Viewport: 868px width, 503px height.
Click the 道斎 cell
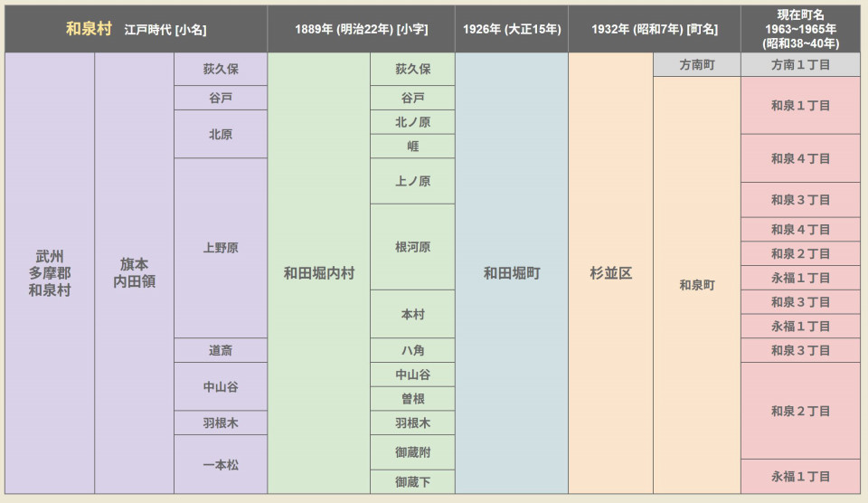[x=221, y=350]
